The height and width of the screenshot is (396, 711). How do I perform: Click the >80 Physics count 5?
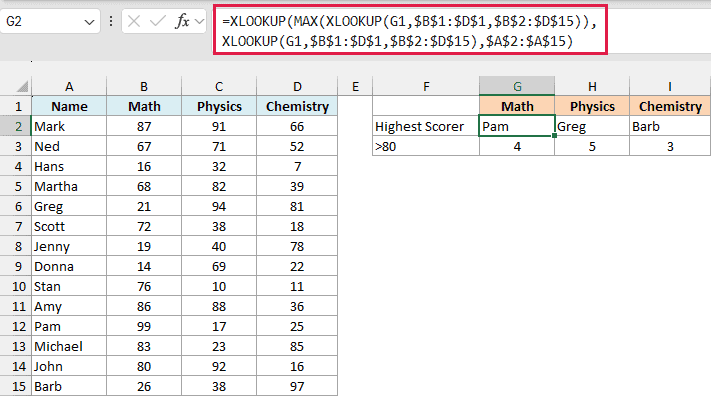[x=592, y=146]
